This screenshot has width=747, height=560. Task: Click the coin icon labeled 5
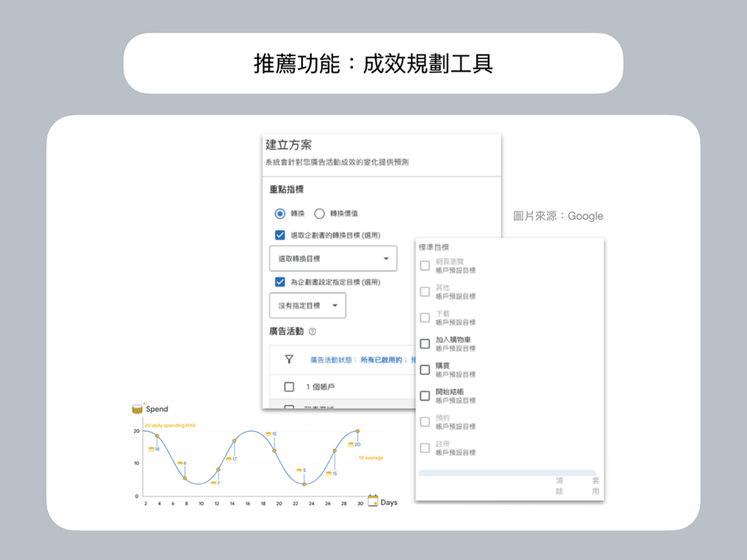(298, 470)
